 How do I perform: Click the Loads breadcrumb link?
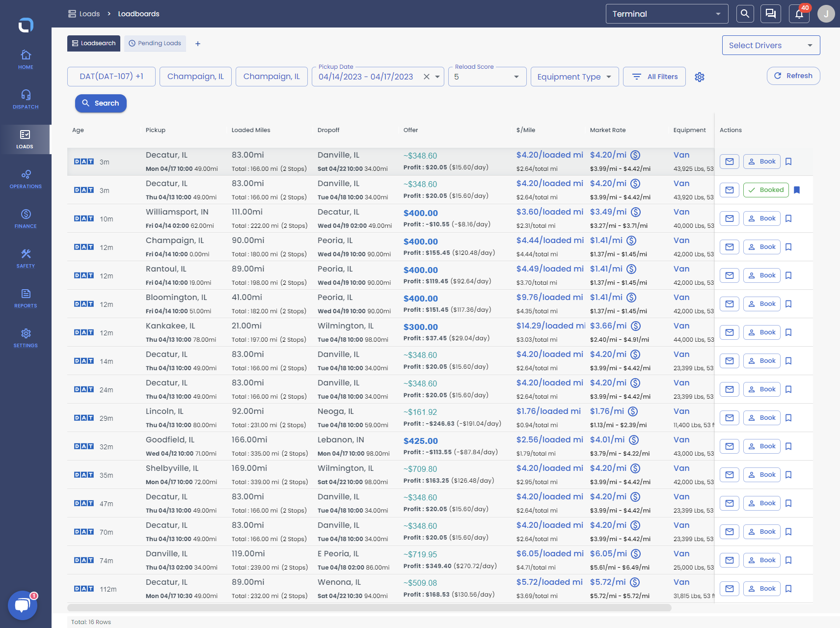coord(84,14)
